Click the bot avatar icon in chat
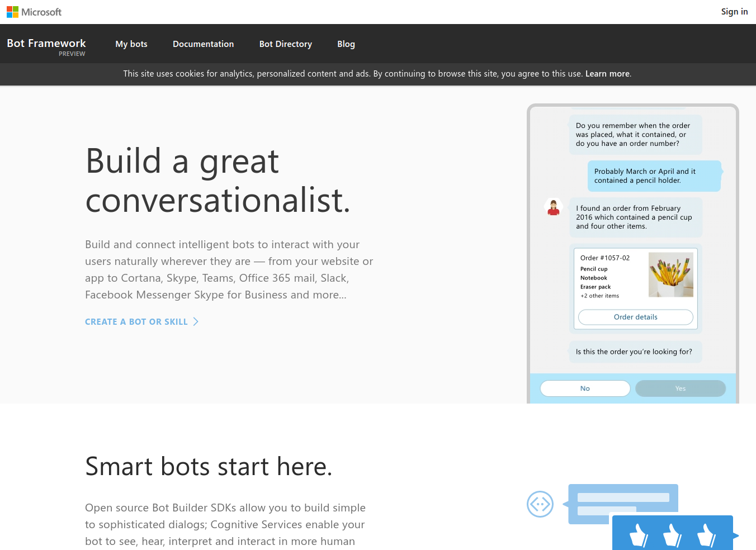The width and height of the screenshot is (756, 550). [x=554, y=207]
